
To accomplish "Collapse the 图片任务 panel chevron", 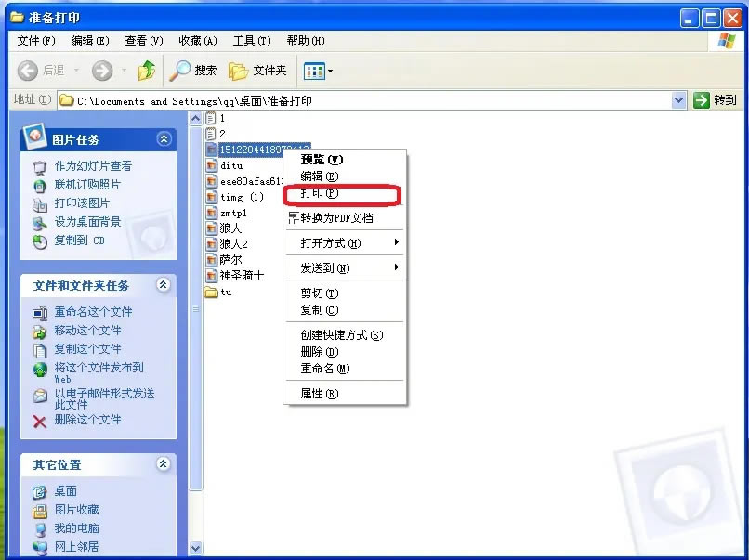I will click(x=165, y=137).
